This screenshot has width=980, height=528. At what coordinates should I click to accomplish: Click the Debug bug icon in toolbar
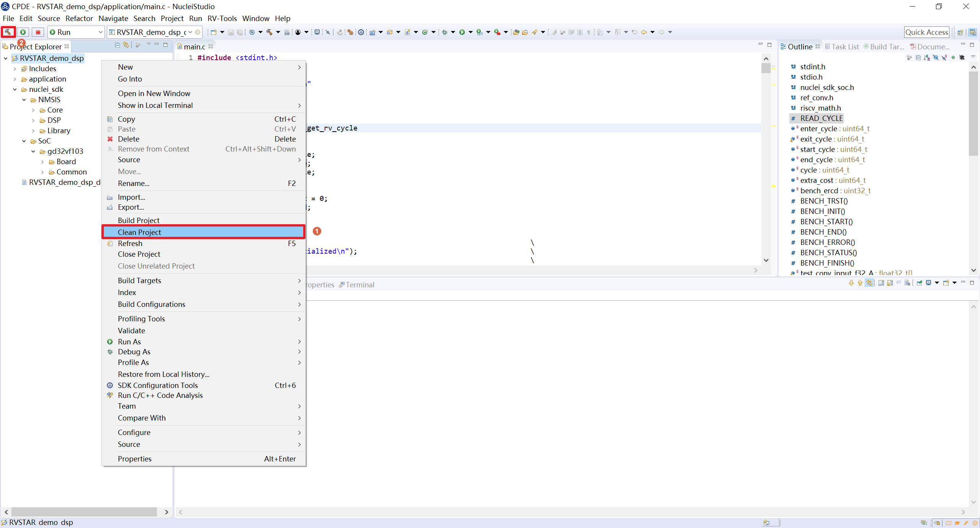444,32
